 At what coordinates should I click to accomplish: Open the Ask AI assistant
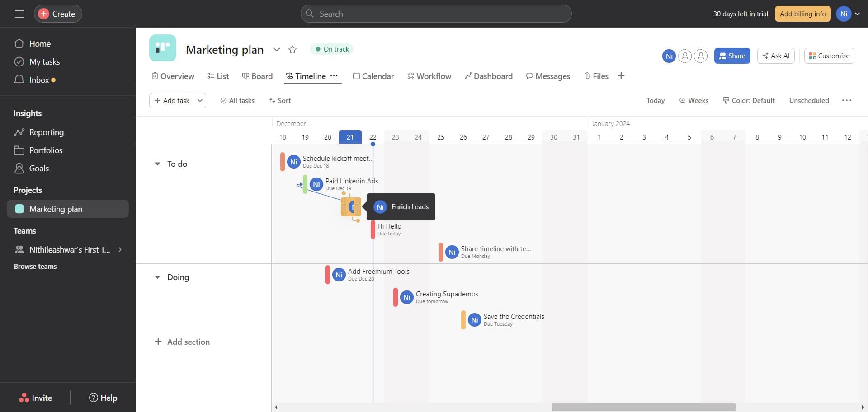[x=775, y=56]
